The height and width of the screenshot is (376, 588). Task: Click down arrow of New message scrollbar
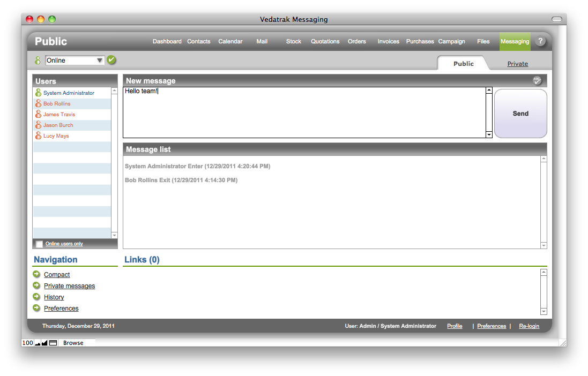[x=489, y=134]
